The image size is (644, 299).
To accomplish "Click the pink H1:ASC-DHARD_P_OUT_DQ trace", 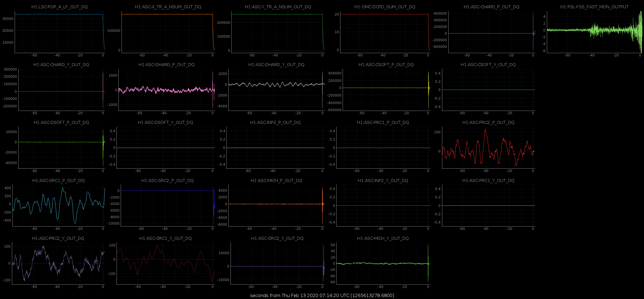I will (167, 90).
